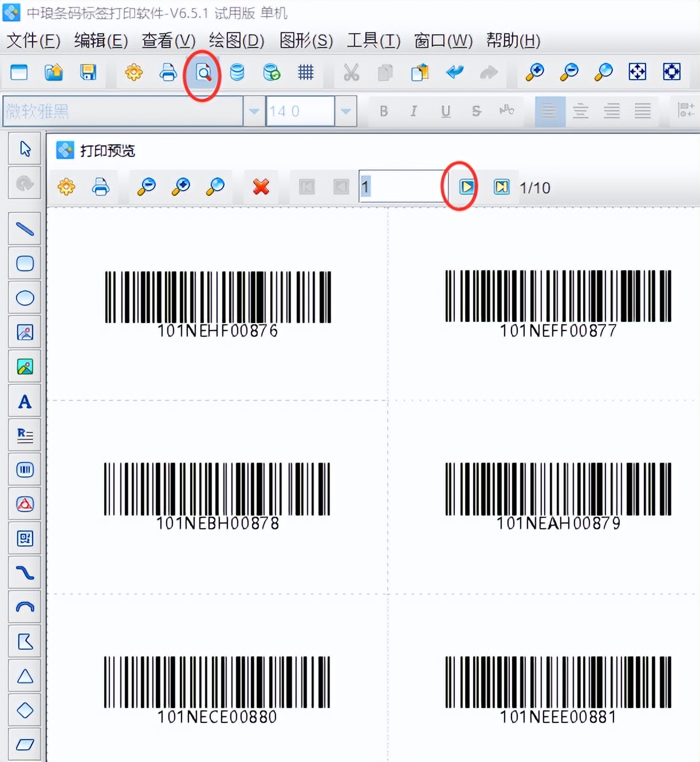Click the database with green check icon
Image resolution: width=700 pixels, height=762 pixels.
pyautogui.click(x=271, y=72)
